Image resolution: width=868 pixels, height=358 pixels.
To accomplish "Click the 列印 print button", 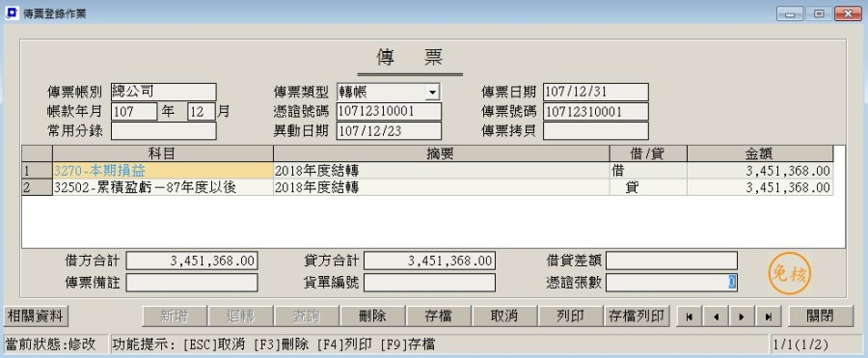I will tap(570, 317).
